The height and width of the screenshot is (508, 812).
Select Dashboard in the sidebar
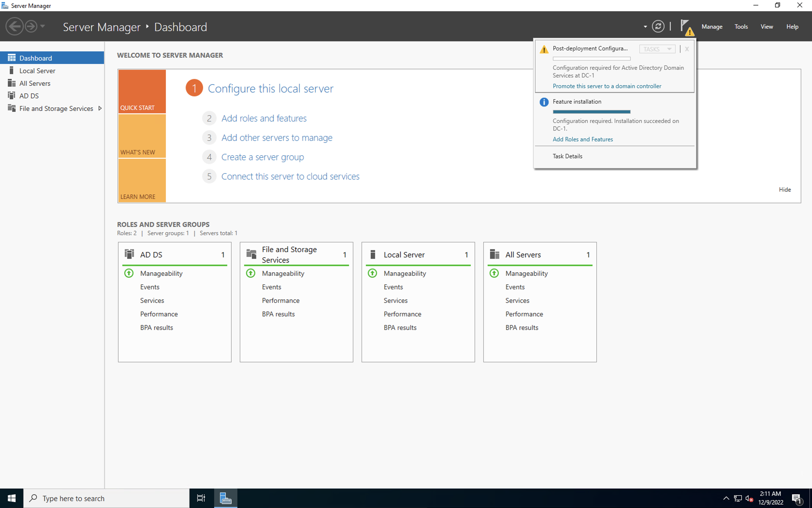pyautogui.click(x=52, y=58)
